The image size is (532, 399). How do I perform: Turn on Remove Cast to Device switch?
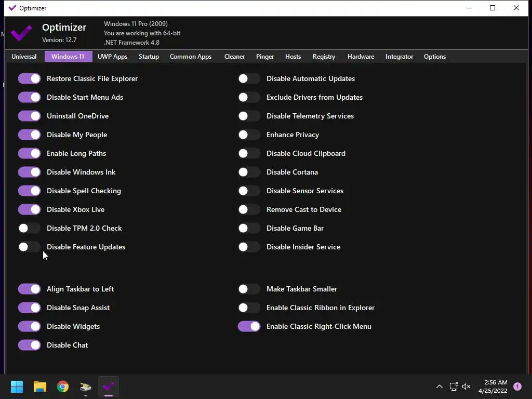(249, 209)
